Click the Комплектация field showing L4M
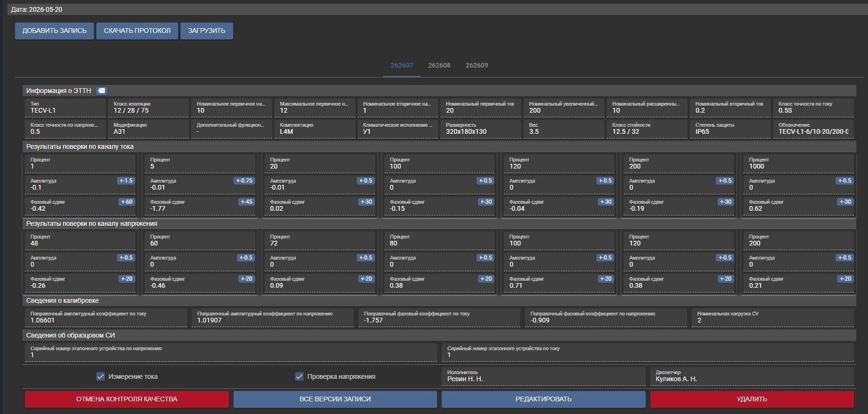The image size is (868, 414). click(x=315, y=129)
